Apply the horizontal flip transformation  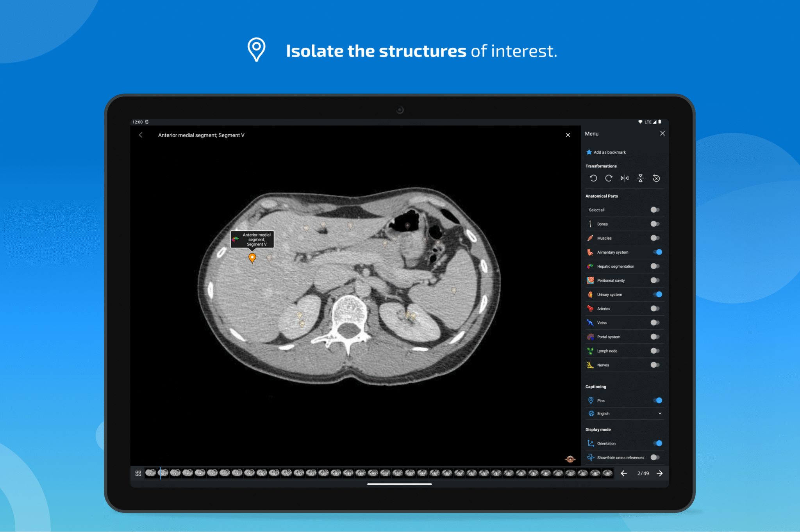624,178
